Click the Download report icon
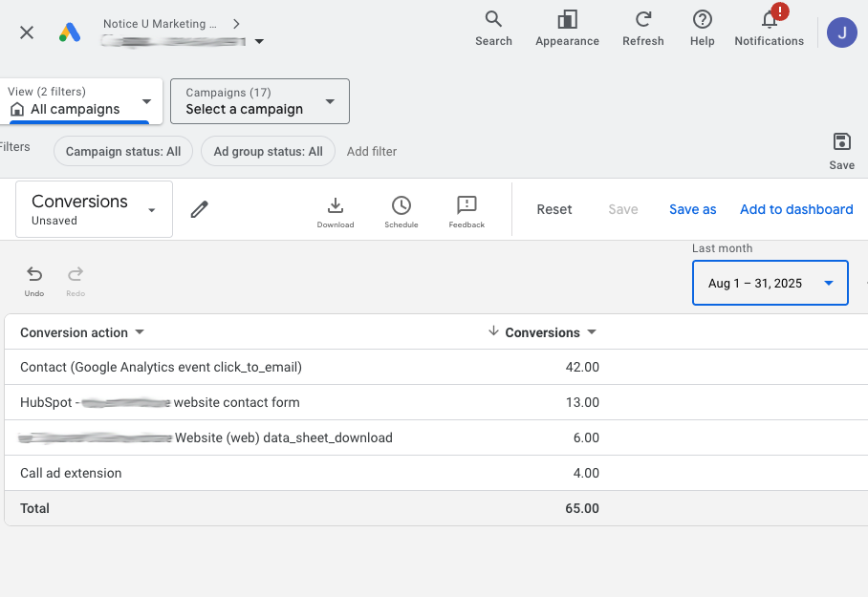Viewport: 868px width, 597px height. pyautogui.click(x=336, y=206)
